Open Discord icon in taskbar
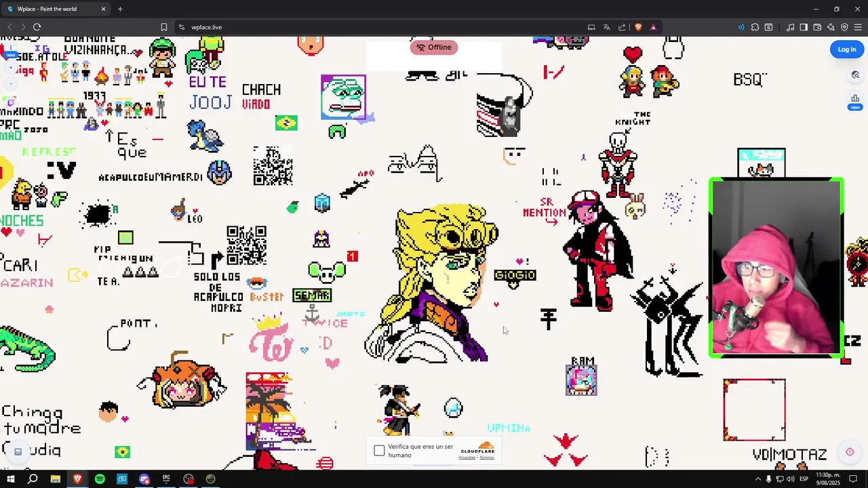The width and height of the screenshot is (868, 488). (144, 479)
